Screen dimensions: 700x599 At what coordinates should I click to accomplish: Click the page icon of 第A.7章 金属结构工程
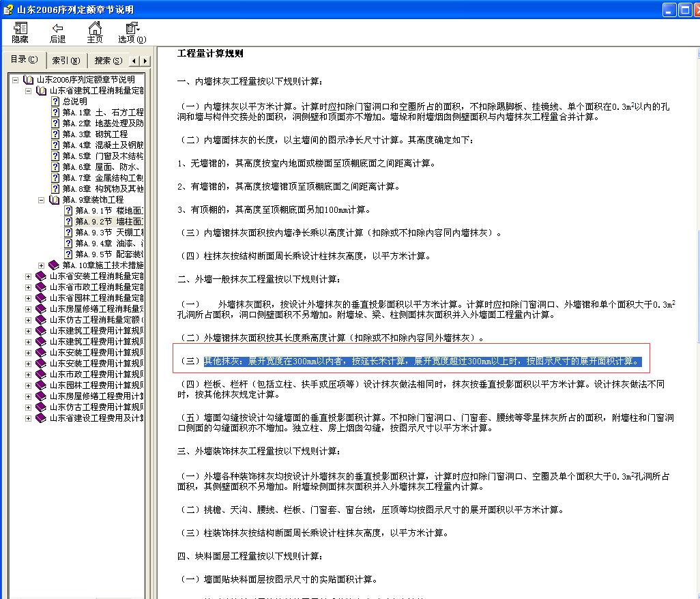coord(55,177)
